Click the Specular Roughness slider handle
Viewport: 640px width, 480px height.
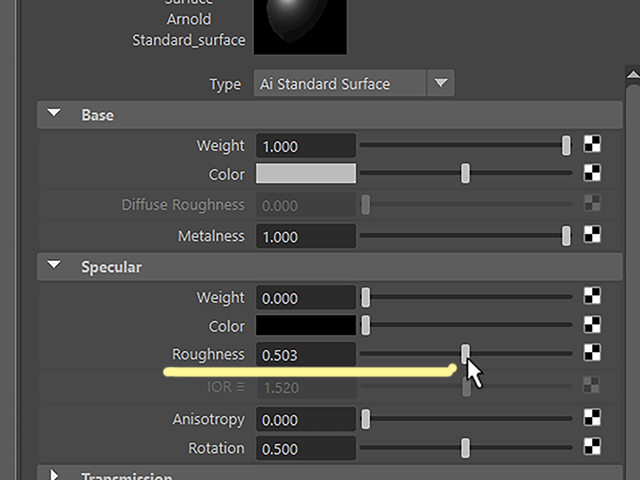(x=465, y=354)
